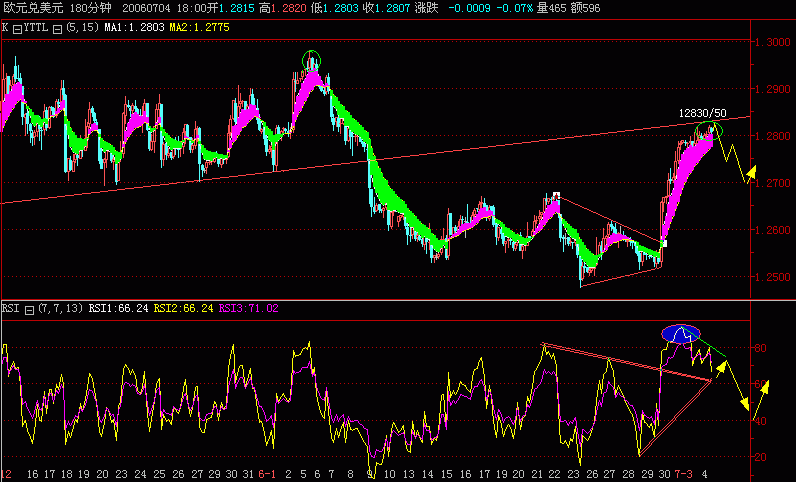Click the date label 25
The height and width of the screenshot is (482, 796).
(159, 474)
